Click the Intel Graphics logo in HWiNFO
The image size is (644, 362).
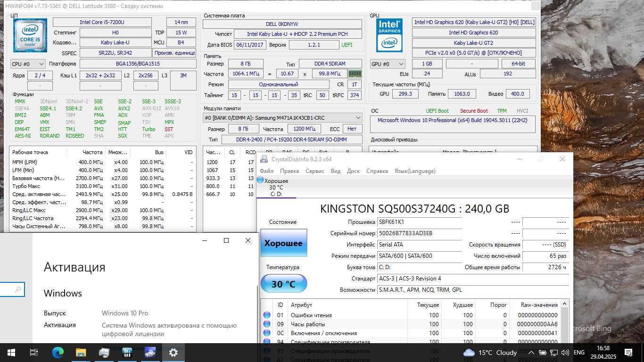(x=389, y=35)
